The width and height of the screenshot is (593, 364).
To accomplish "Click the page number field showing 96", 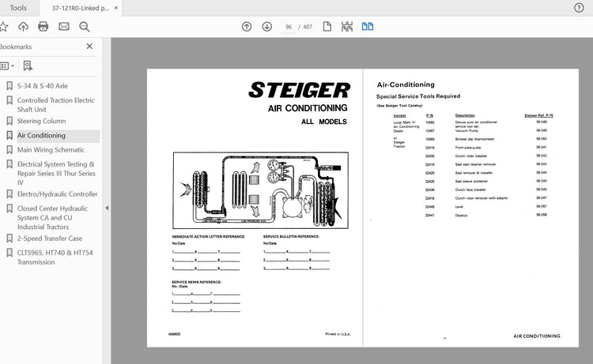I will point(289,27).
